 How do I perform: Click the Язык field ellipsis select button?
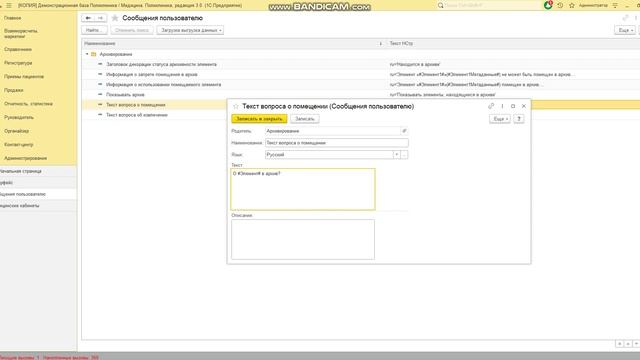click(x=404, y=155)
